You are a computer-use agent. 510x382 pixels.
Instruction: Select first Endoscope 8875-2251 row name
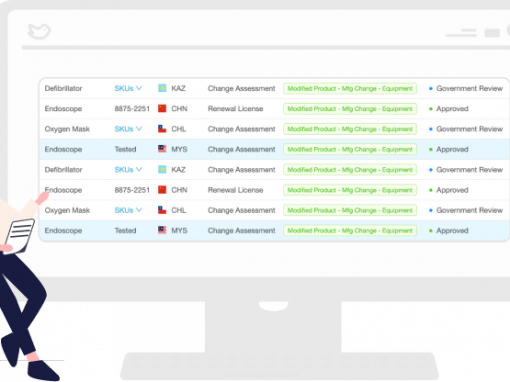coord(63,109)
